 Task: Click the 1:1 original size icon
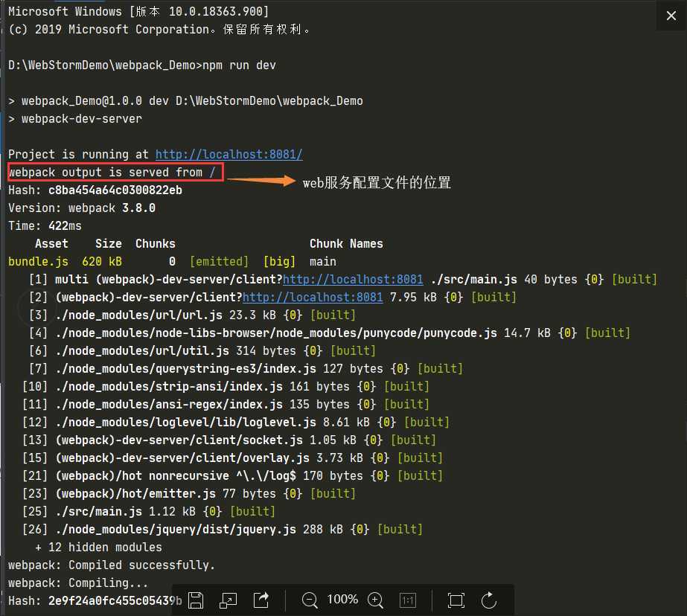tap(408, 600)
